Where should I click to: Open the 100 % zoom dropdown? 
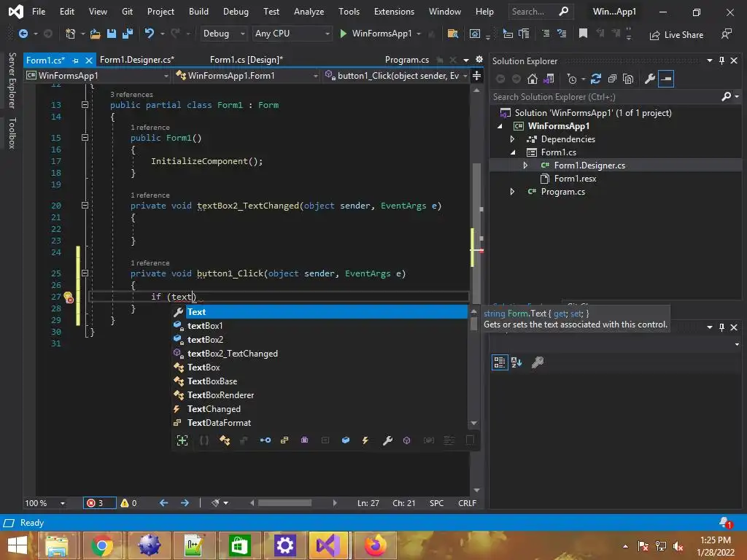pos(63,503)
